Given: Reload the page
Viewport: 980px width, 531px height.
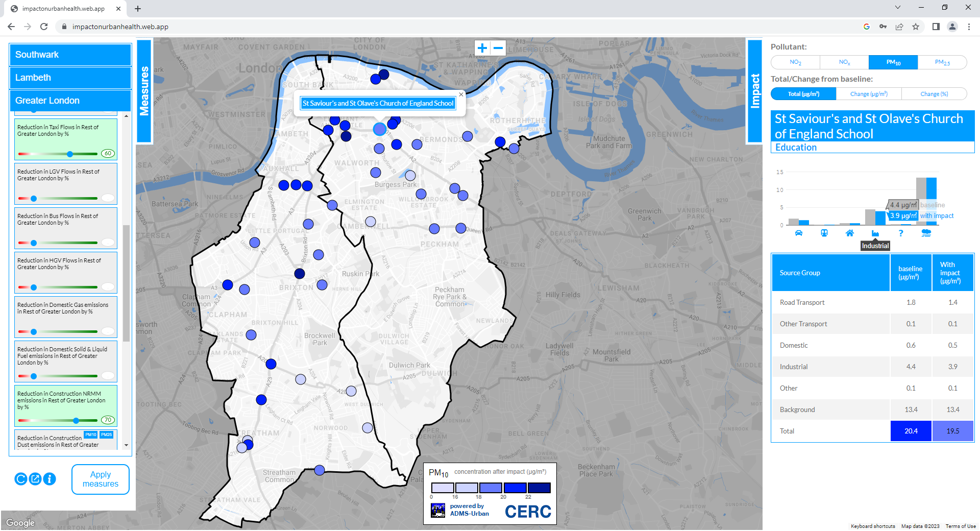Looking at the screenshot, I should click(x=44, y=27).
